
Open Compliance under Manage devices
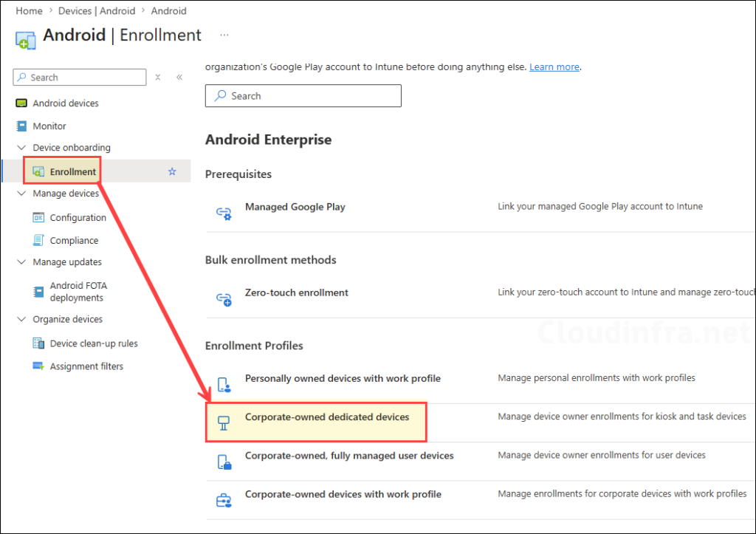point(75,240)
